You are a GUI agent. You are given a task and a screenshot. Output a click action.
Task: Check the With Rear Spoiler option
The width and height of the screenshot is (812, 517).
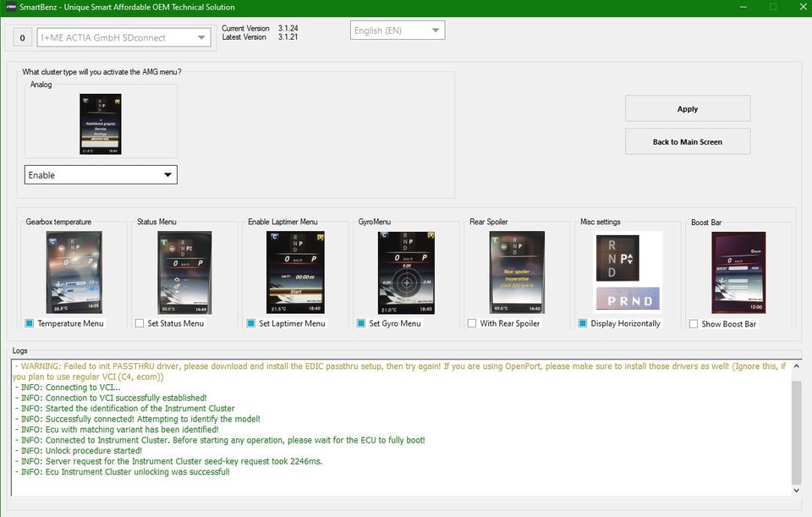tap(472, 323)
